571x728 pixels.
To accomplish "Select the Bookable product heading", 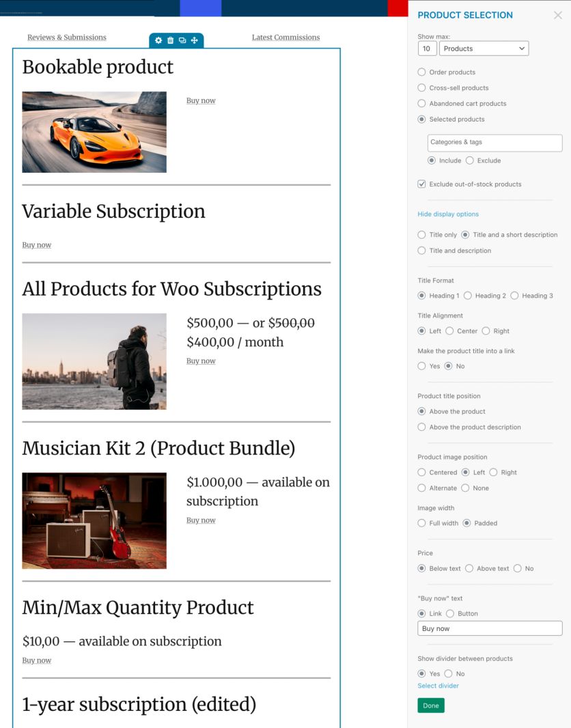I will [x=98, y=68].
